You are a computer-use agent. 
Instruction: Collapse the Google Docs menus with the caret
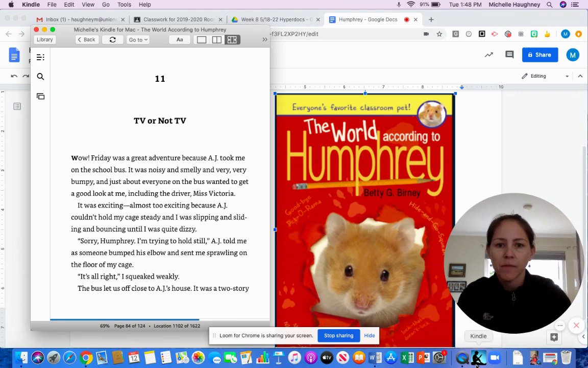(x=580, y=76)
